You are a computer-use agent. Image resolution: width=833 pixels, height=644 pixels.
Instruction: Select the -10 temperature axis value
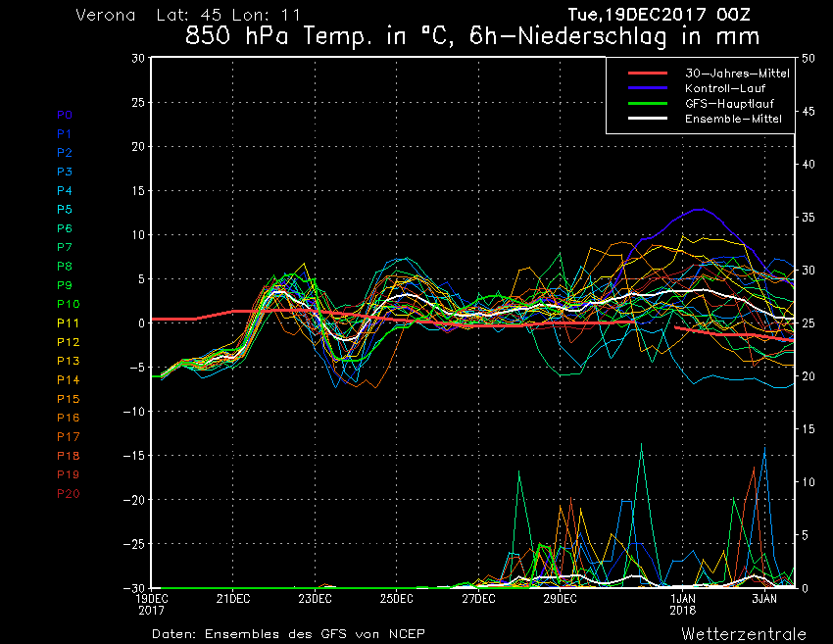click(x=134, y=412)
